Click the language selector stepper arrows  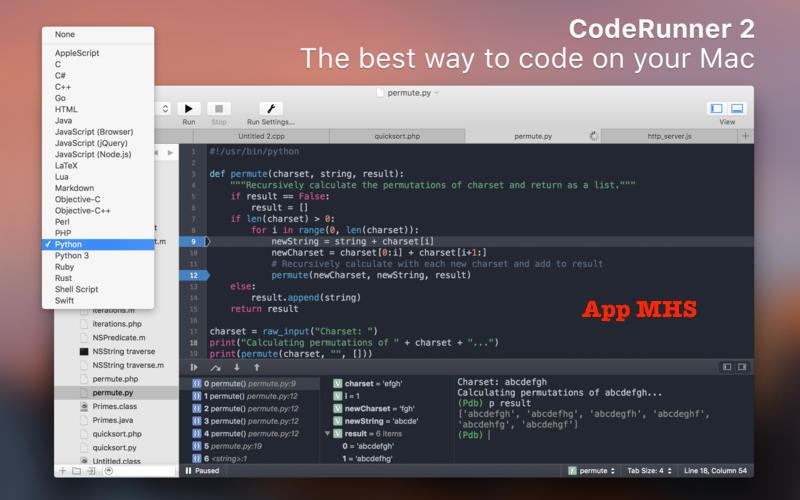coord(165,109)
